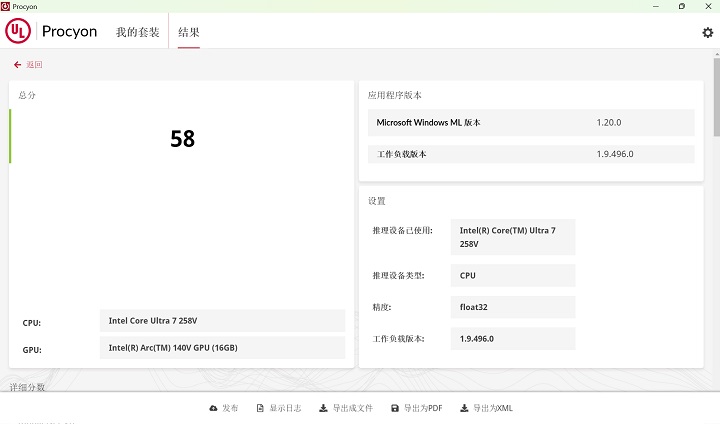
Task: Click the 显示日志 button
Action: click(x=279, y=408)
